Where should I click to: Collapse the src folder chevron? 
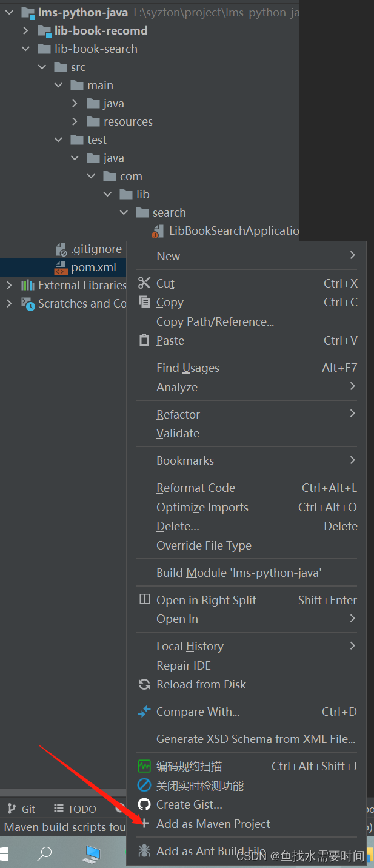[42, 67]
